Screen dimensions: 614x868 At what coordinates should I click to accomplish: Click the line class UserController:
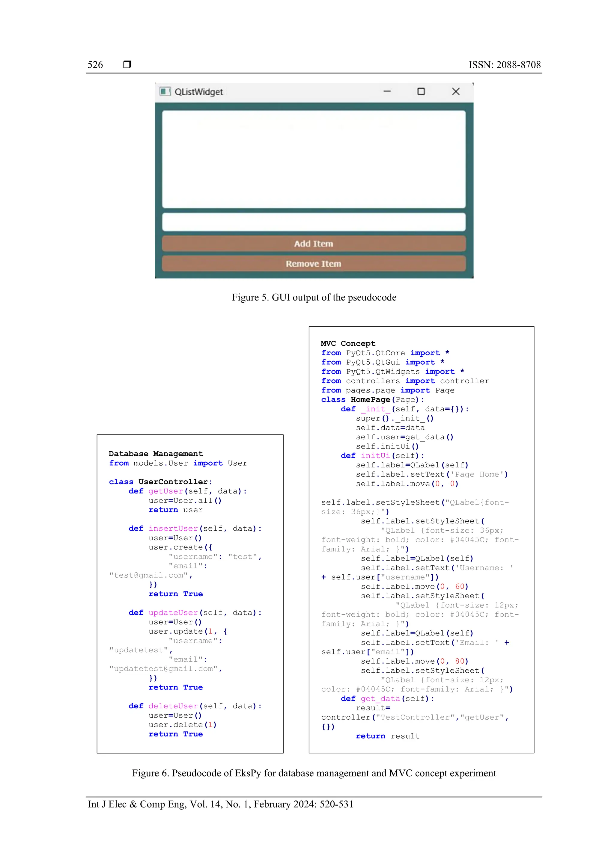[x=160, y=481]
